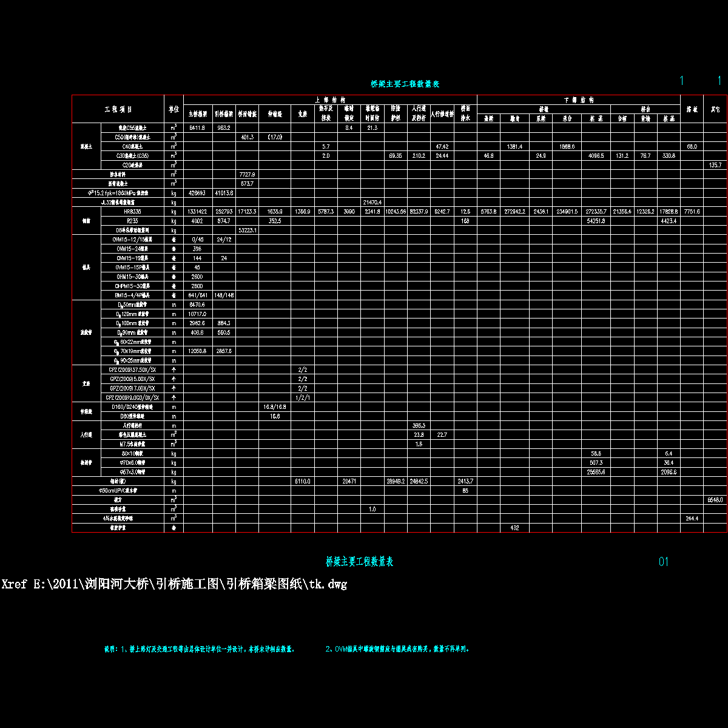
Task: Select the bearing count 1/2/1
Action: click(303, 398)
